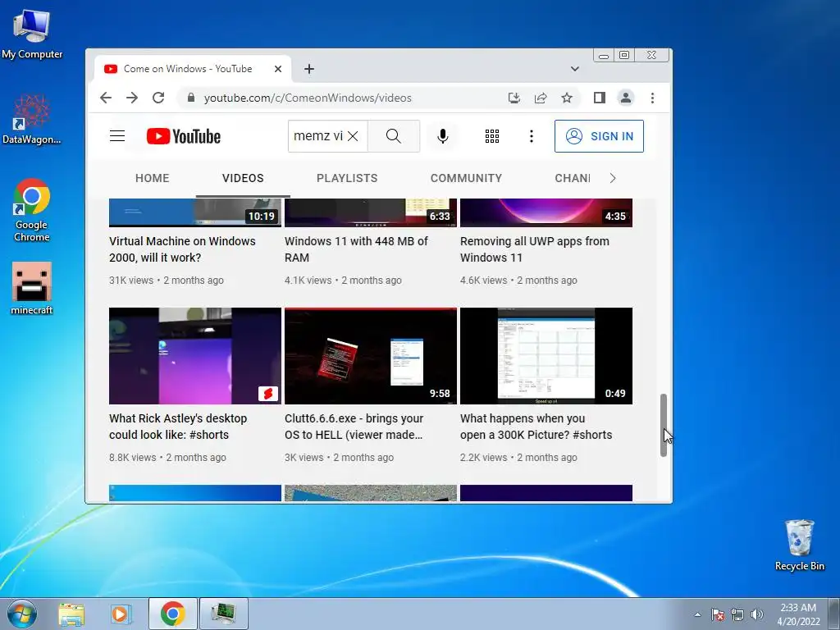Click the Clutt6.6.6.exe 9:58 video thumbnail

pos(371,356)
